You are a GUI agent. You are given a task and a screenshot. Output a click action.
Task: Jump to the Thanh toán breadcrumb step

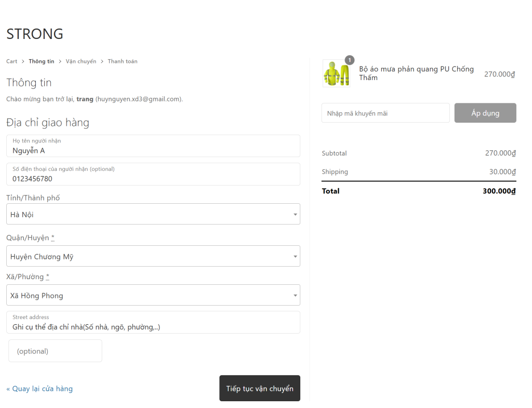123,61
